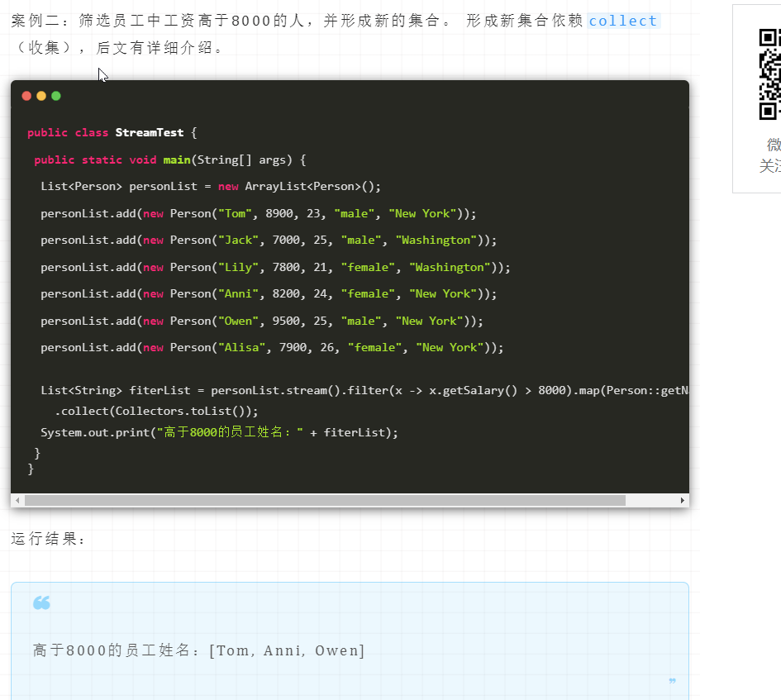Screen dimensions: 781x700
Task: Click the "Alisa" string in code
Action: (x=242, y=348)
